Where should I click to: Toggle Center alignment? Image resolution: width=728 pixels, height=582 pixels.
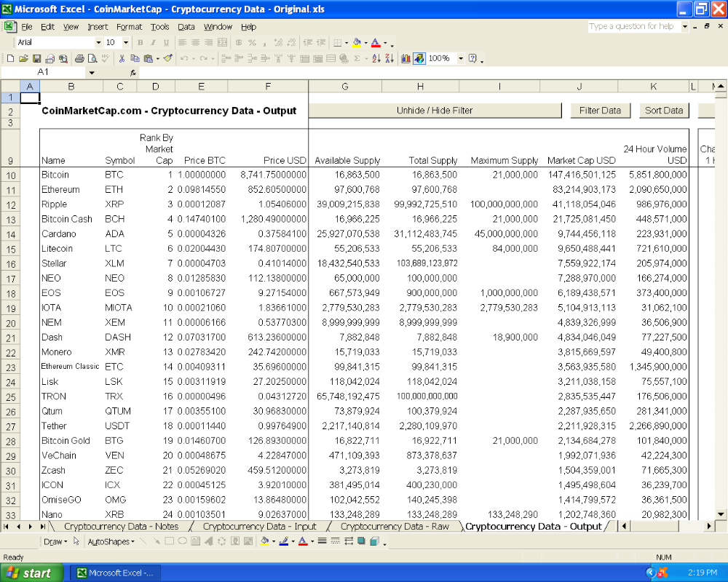[195, 43]
